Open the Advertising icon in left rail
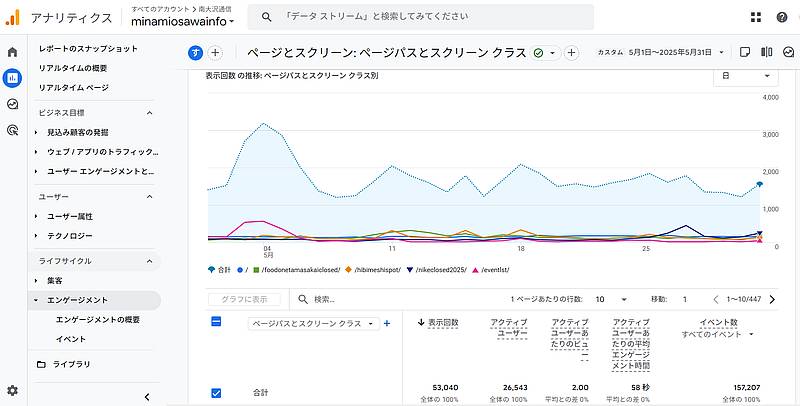The image size is (800, 406). tap(12, 129)
